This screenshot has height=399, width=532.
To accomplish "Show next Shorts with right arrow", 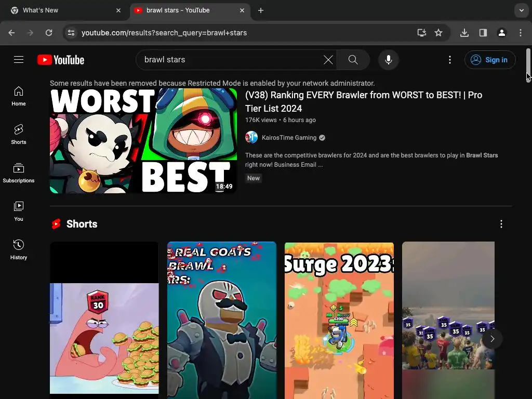I will (x=493, y=339).
